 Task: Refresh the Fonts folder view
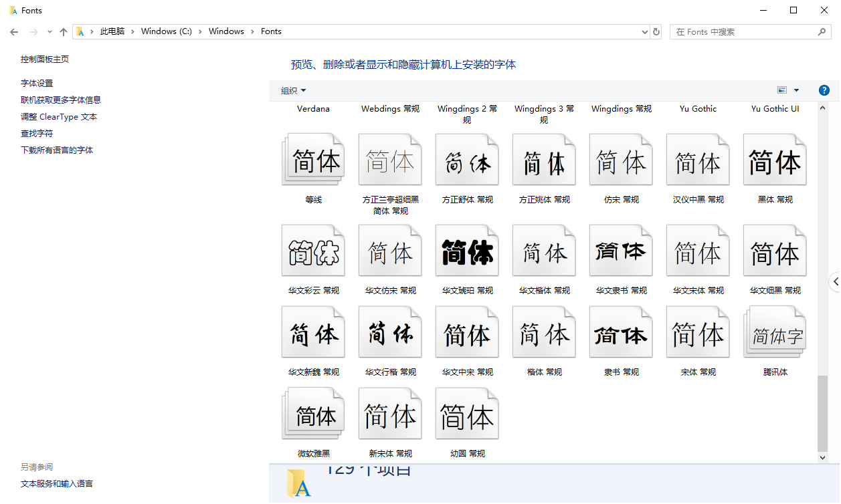[x=656, y=31]
